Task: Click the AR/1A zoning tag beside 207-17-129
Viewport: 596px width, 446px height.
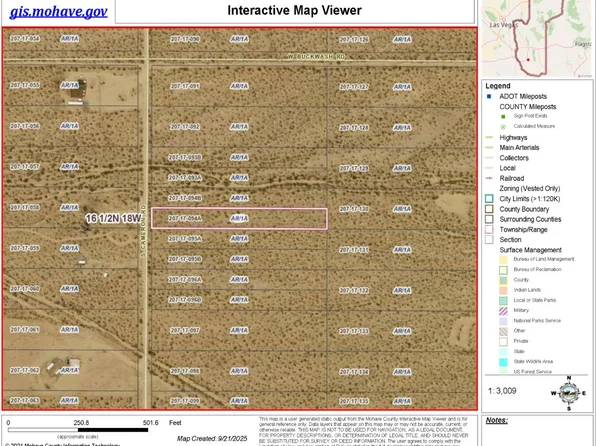Action: click(402, 168)
